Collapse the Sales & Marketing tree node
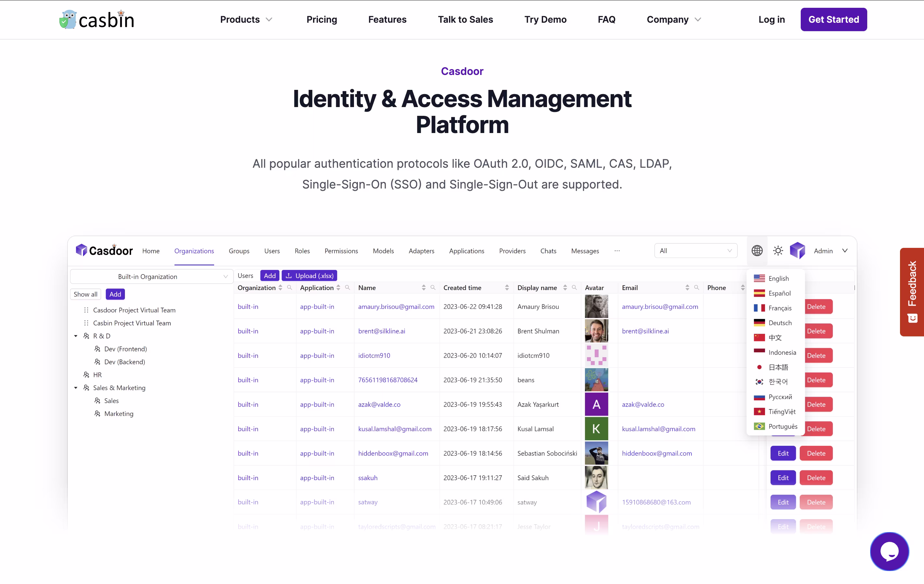 [76, 387]
